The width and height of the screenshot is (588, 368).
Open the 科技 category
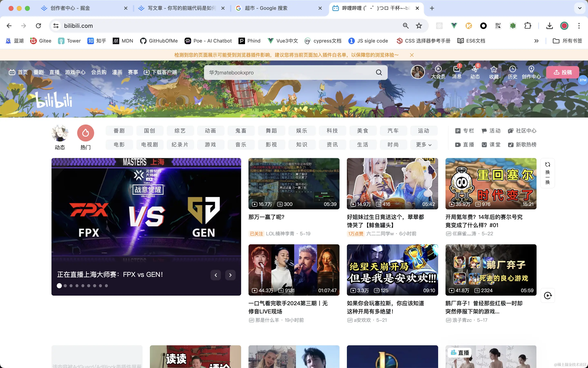[332, 131]
